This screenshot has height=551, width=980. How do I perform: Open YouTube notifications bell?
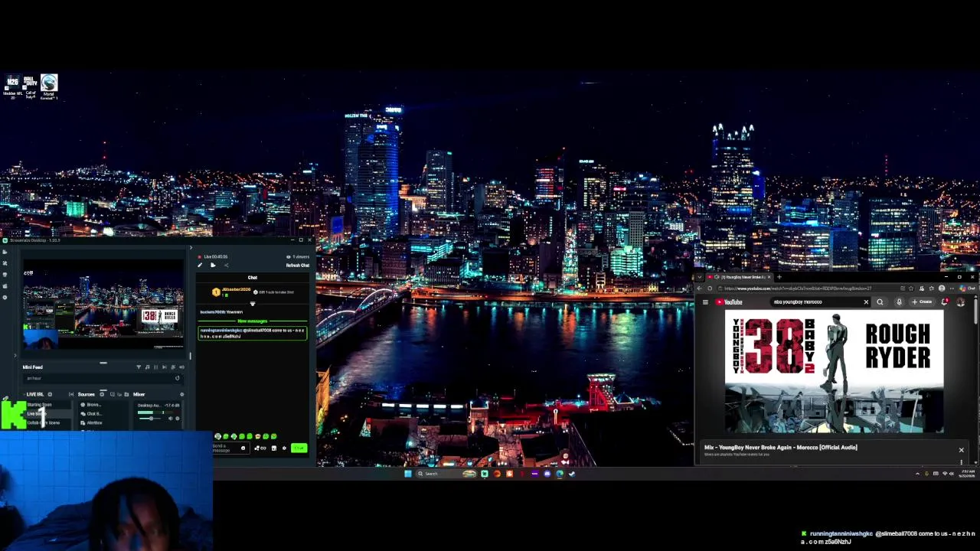[x=944, y=302]
